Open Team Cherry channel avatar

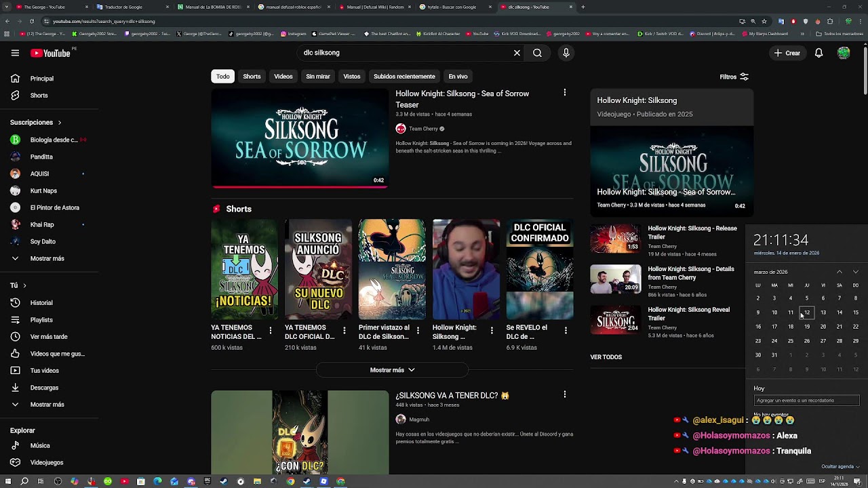pyautogui.click(x=401, y=129)
